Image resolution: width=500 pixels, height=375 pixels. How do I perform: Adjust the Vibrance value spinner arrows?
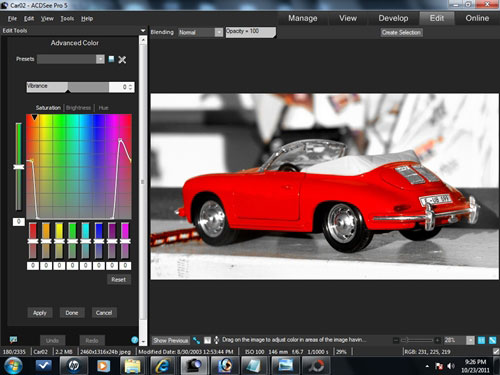(x=131, y=87)
